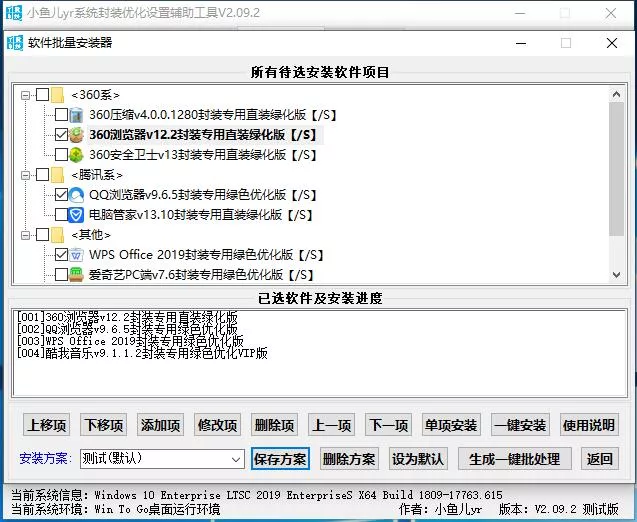The image size is (637, 522).
Task: Click the 上移项 button
Action: click(x=46, y=425)
